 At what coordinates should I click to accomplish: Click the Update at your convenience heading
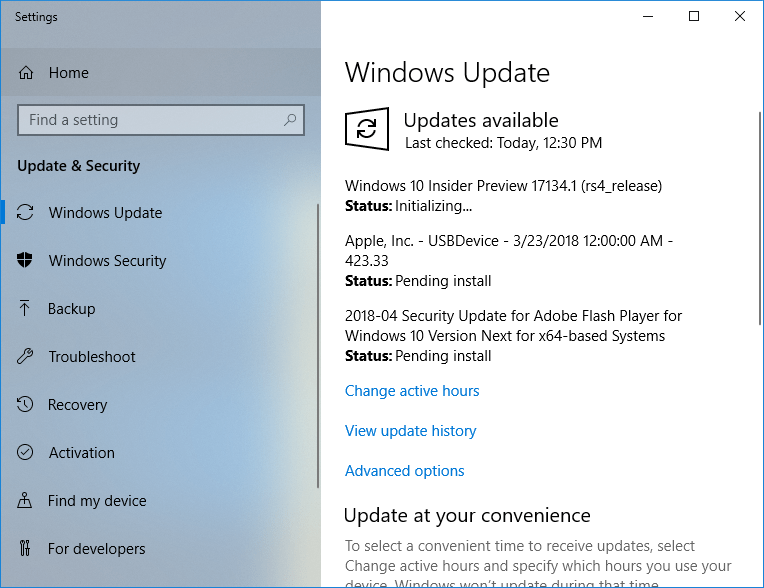click(x=467, y=515)
